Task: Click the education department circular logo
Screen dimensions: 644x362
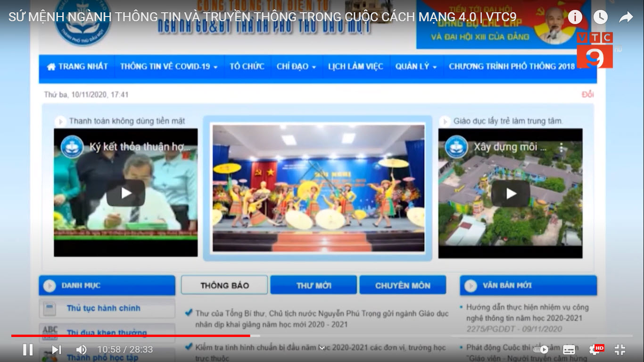Action: [x=83, y=23]
